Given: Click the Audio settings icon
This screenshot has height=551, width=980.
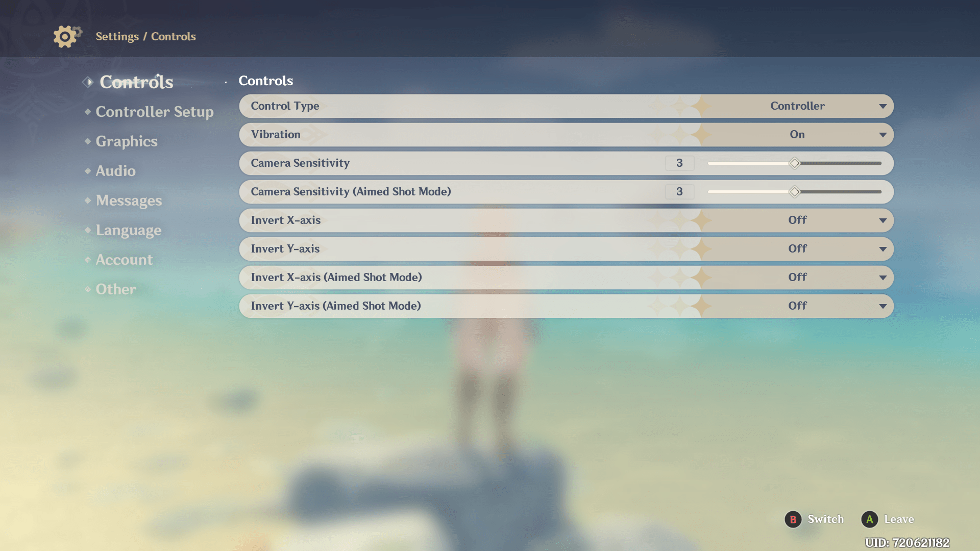Looking at the screenshot, I should 87,170.
